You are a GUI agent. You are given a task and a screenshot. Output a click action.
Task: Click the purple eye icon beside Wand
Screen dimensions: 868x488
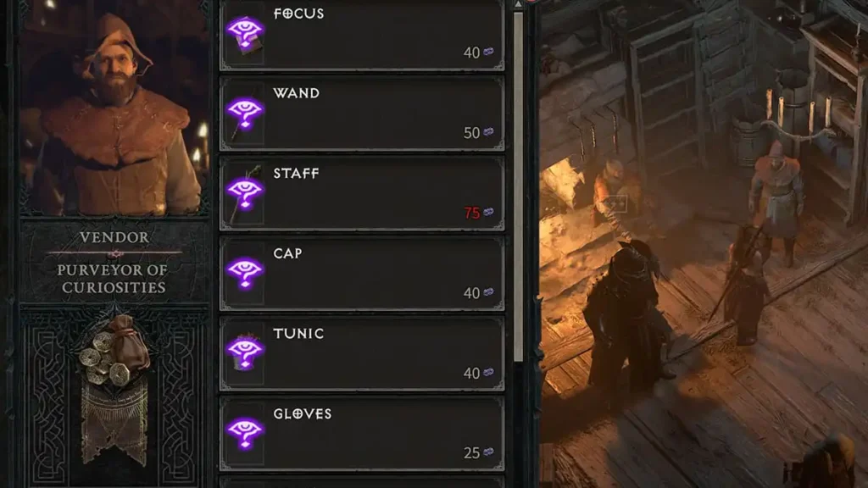(245, 113)
